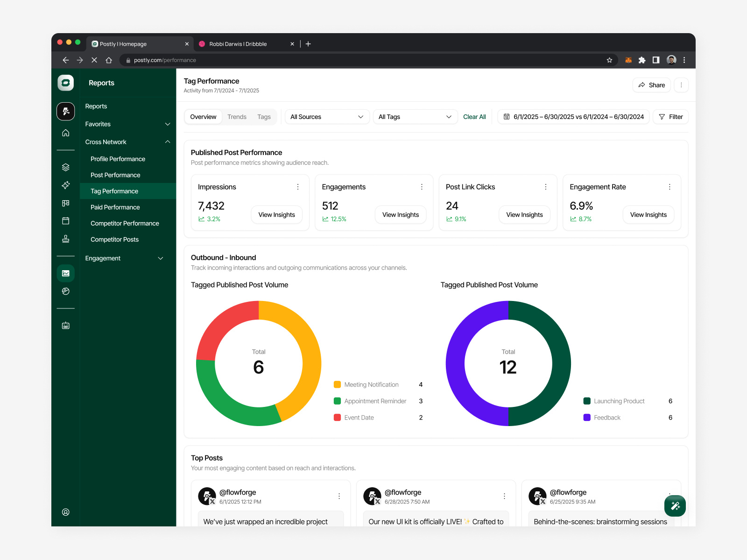Switch to the Trends tab

(237, 117)
